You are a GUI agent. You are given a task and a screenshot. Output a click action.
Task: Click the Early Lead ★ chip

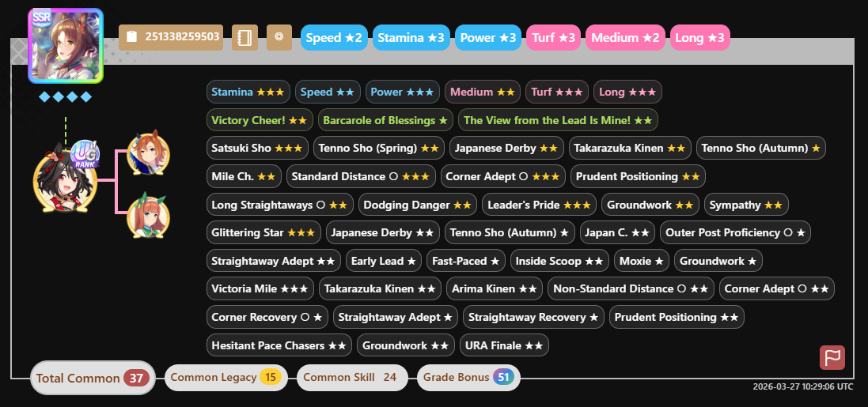pos(384,261)
